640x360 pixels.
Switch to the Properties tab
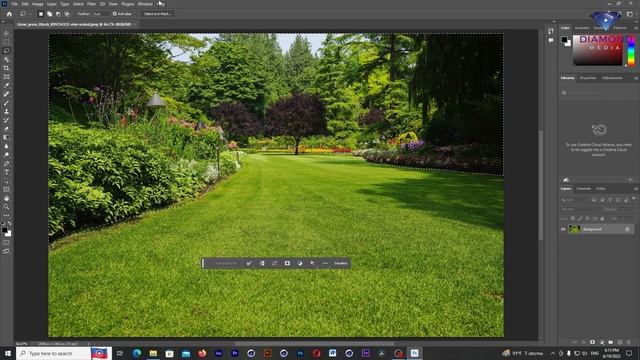tap(588, 78)
